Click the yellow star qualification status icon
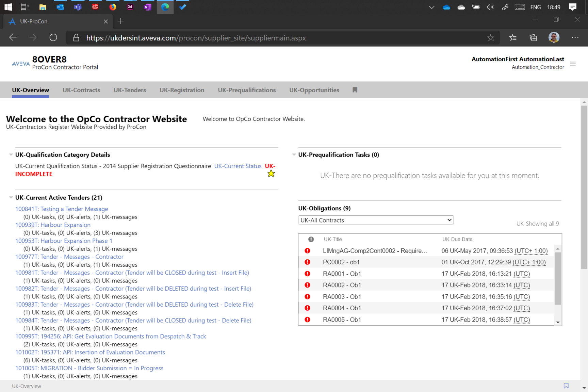 (x=271, y=174)
